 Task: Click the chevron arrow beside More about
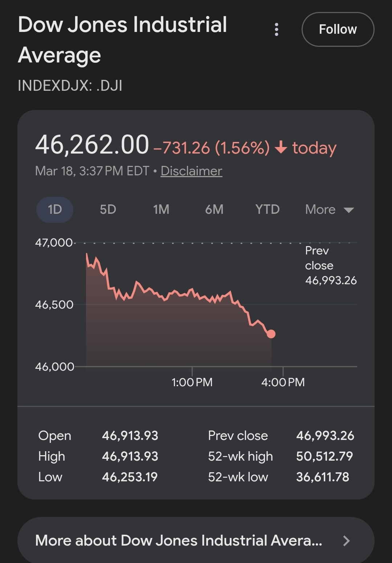pos(346,541)
